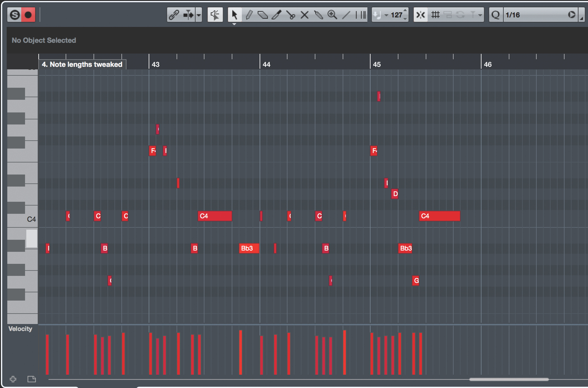Select the long C4 note in bar 43

click(x=215, y=216)
